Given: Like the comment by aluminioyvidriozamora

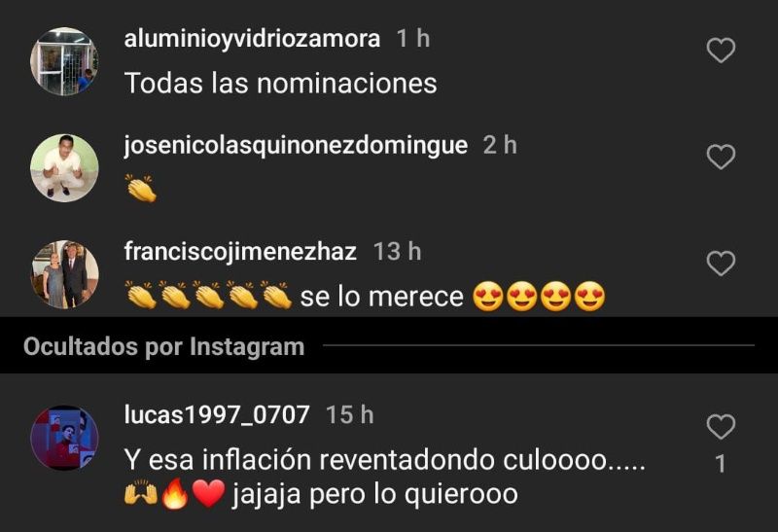Looking at the screenshot, I should coord(721,51).
